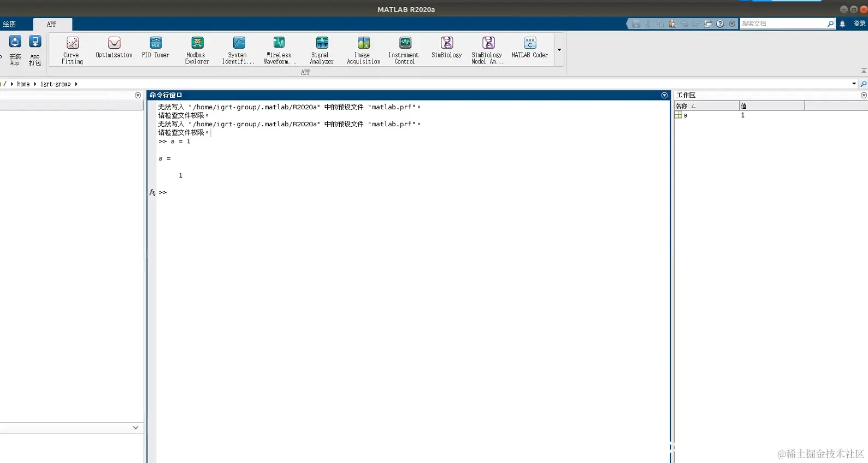Click the switch windows icon

[708, 24]
